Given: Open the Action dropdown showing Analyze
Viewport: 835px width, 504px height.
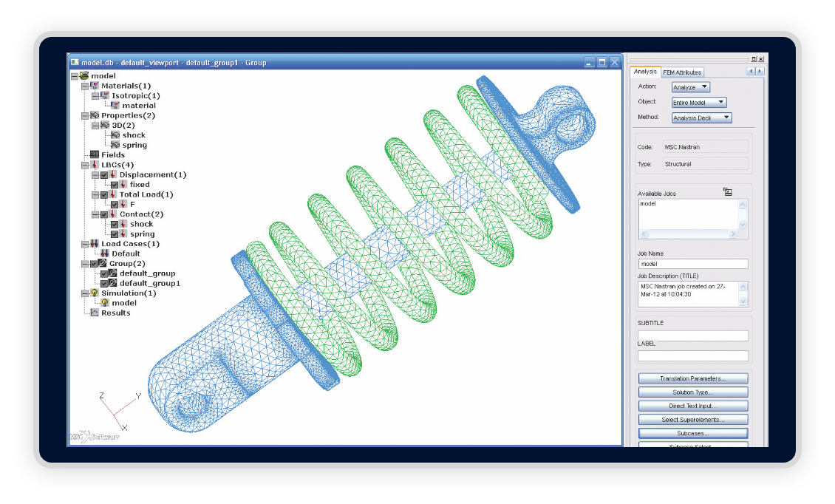Looking at the screenshot, I should click(x=691, y=87).
